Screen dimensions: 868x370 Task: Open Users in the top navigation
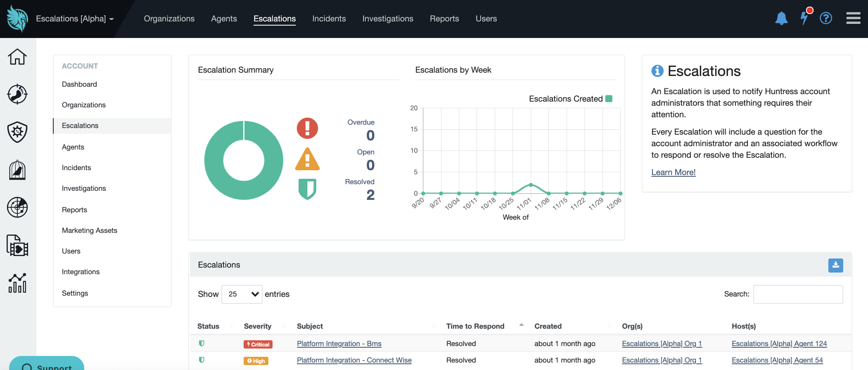coord(486,19)
